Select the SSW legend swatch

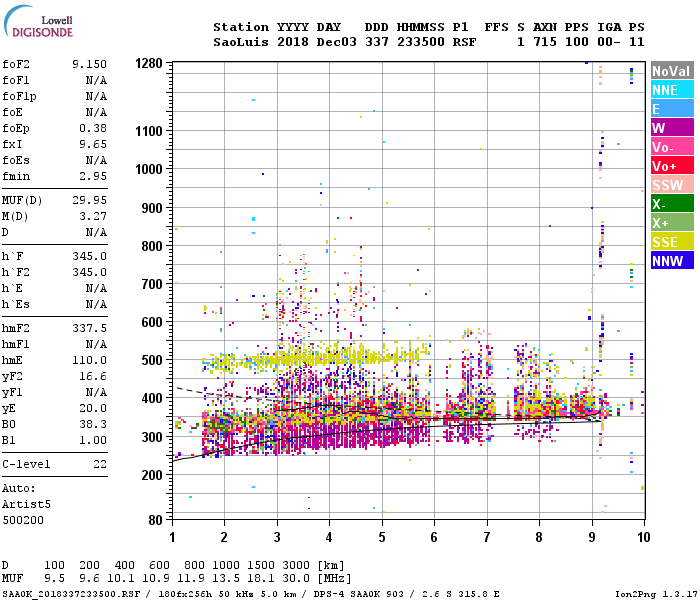672,185
